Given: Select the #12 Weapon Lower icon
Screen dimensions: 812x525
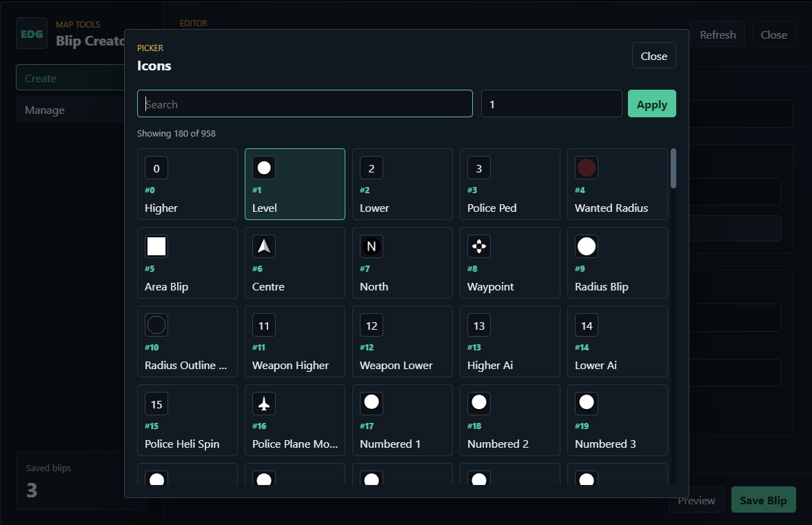Looking at the screenshot, I should (x=403, y=341).
